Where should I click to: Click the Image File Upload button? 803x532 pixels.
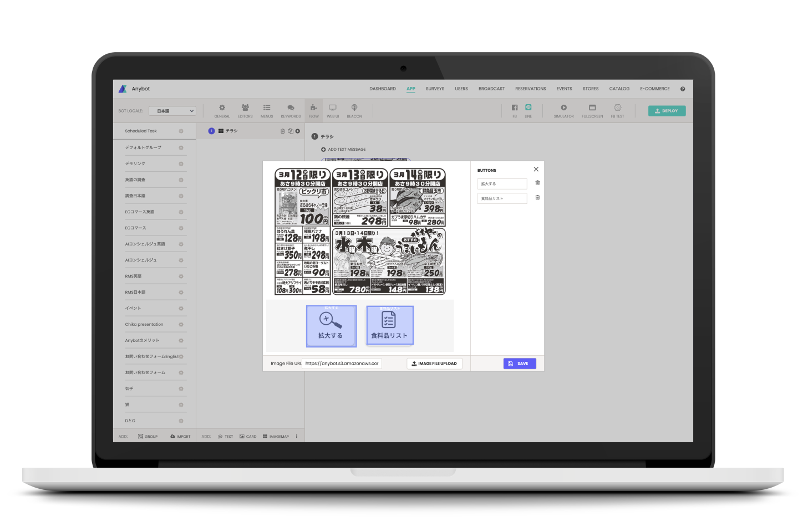434,364
